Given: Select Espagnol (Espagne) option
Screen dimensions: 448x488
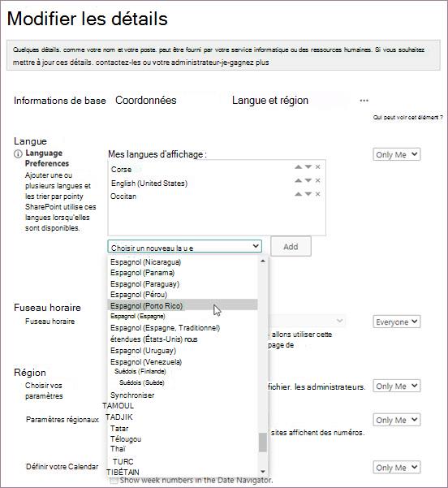Looking at the screenshot, I should click(x=138, y=316).
